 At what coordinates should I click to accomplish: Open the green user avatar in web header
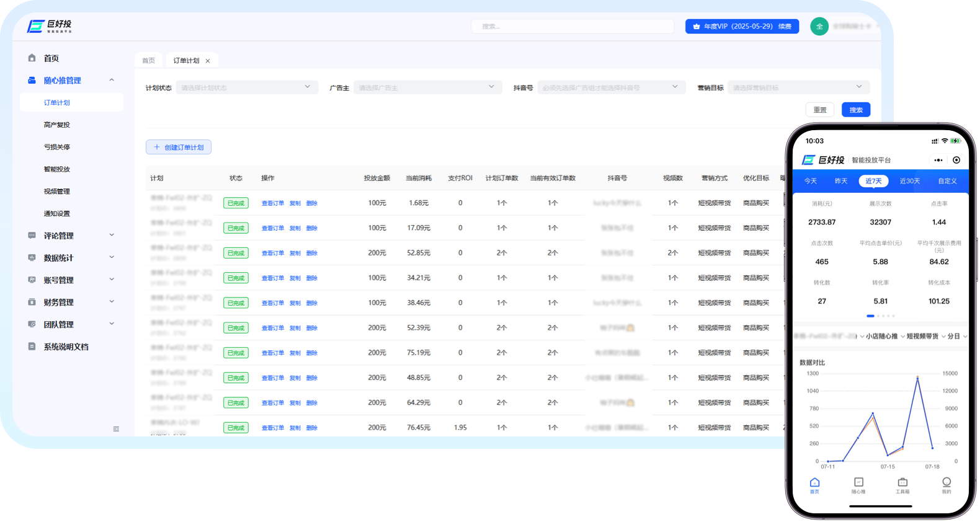(x=819, y=26)
